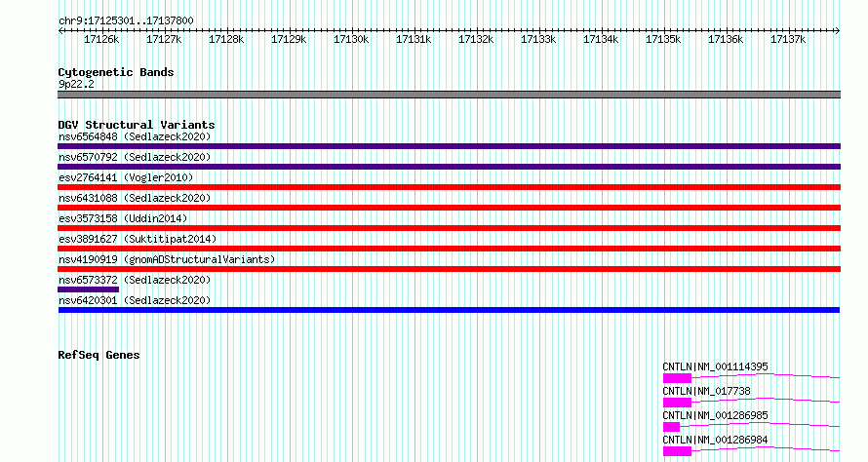Click the 17137k ruler tick label
This screenshot has height=462, width=868.
tap(788, 39)
